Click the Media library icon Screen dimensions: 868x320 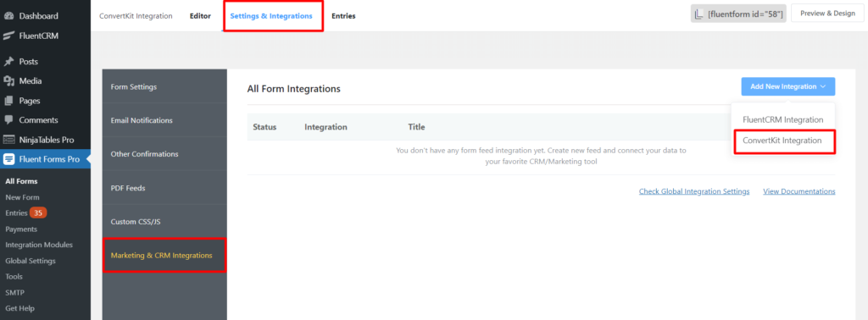(x=8, y=81)
